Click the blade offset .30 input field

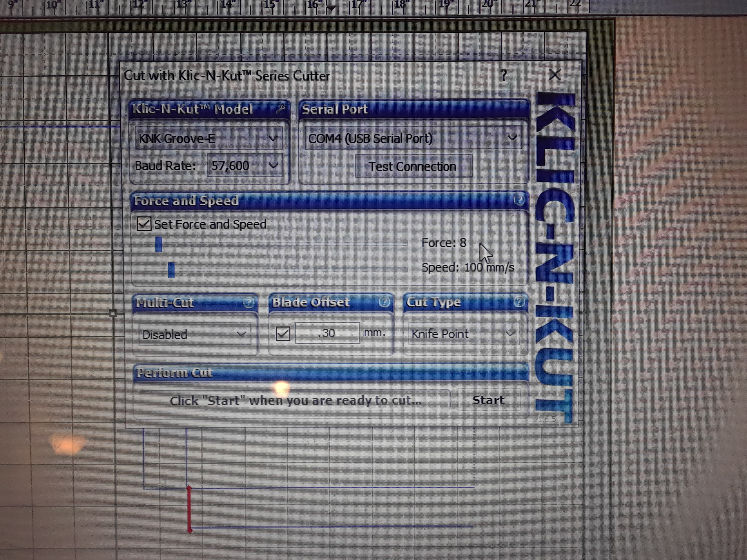(x=327, y=333)
